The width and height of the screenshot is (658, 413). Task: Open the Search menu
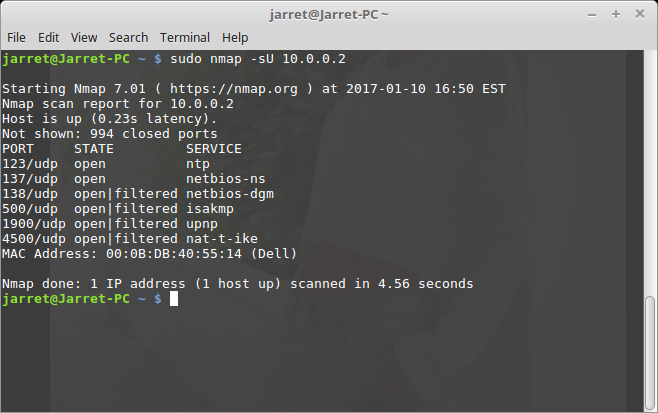(x=128, y=37)
